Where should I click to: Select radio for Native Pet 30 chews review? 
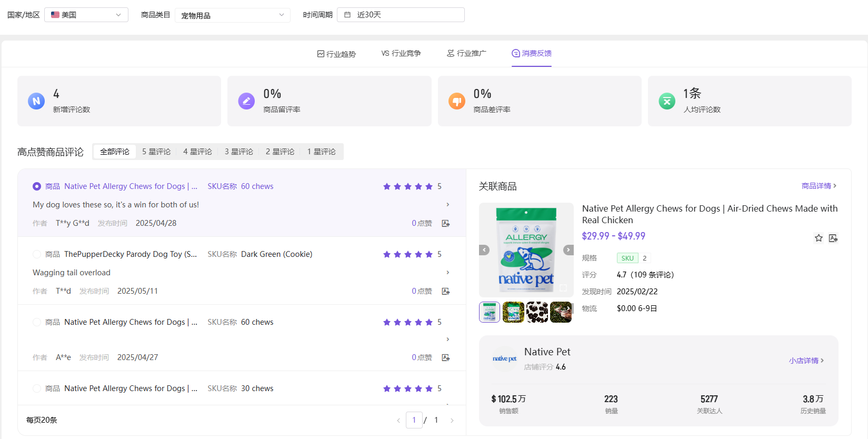click(37, 388)
